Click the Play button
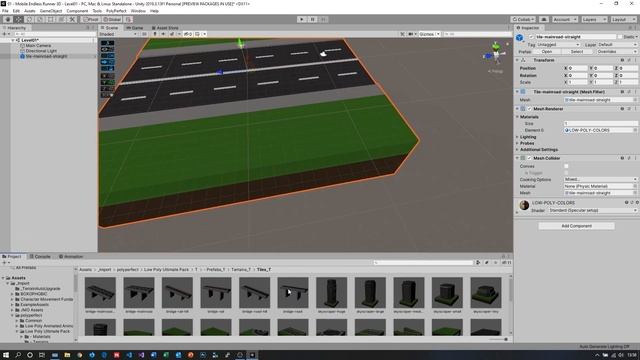The height and width of the screenshot is (360, 640). (x=302, y=19)
